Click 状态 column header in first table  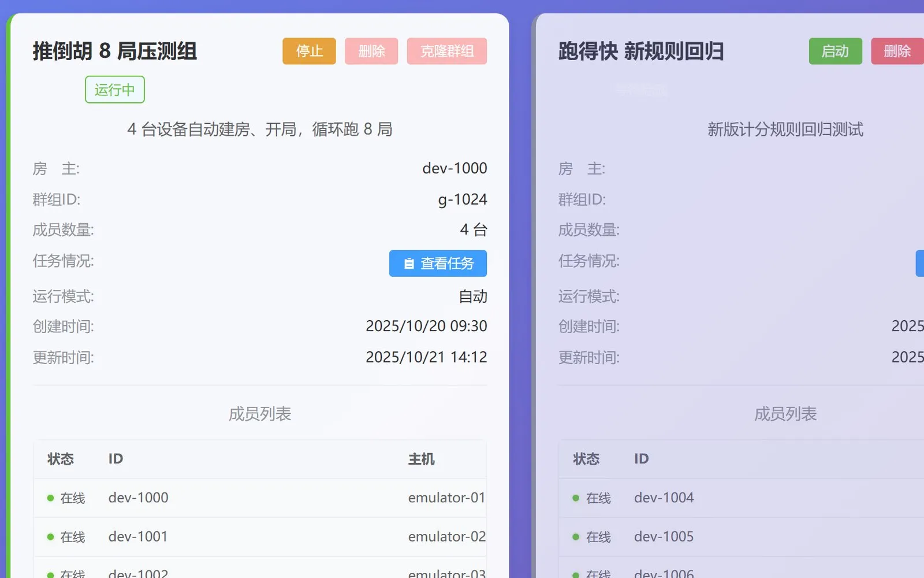coord(61,459)
